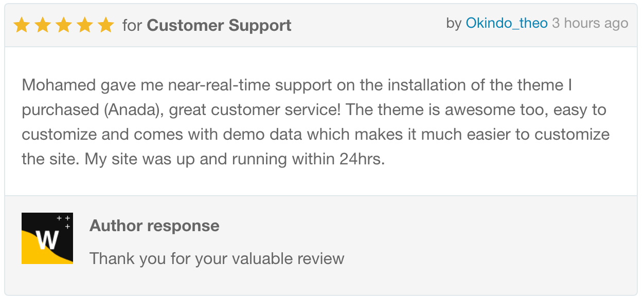This screenshot has height=301, width=644.
Task: Click the review's first line starting with "Mohamed"
Action: (x=297, y=85)
